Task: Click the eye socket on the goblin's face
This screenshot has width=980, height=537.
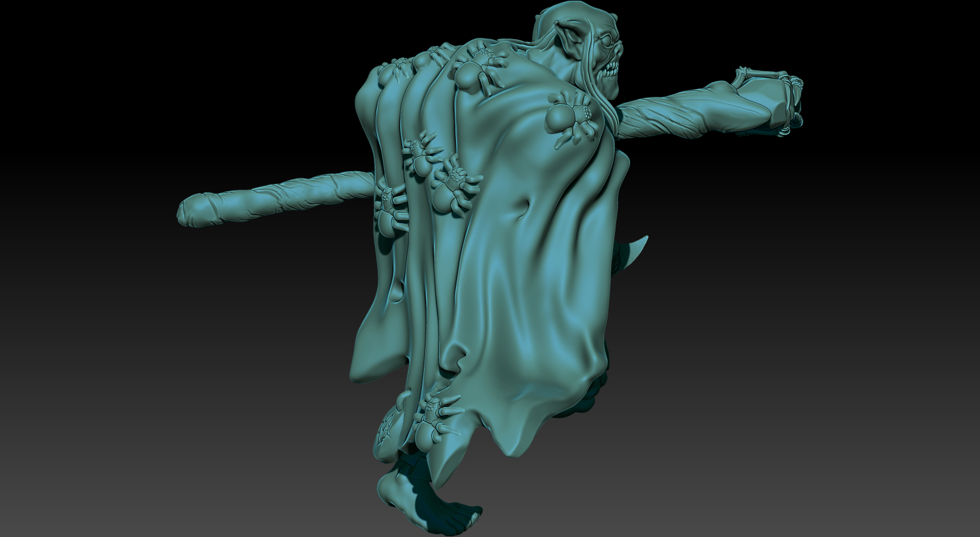Action: 606,41
